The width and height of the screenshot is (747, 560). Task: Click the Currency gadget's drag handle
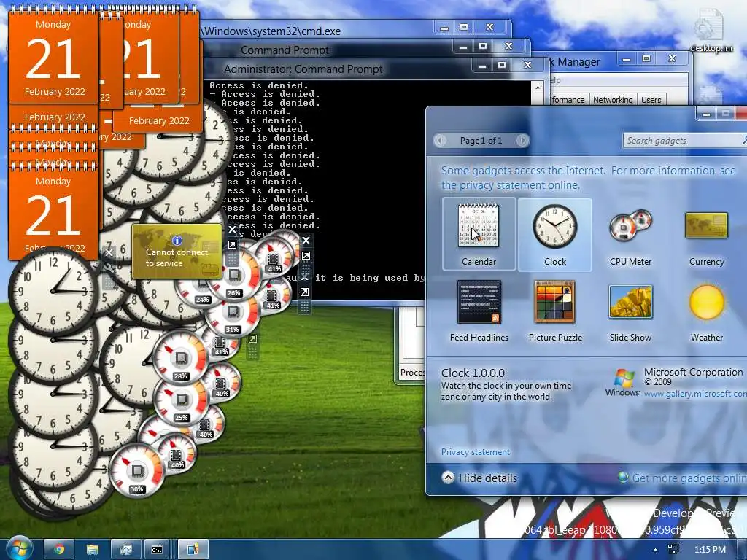(232, 259)
